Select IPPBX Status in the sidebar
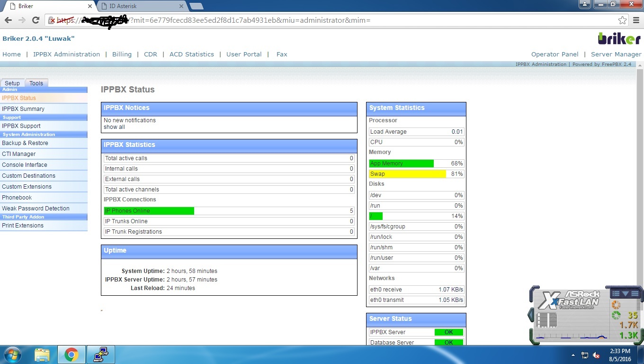This screenshot has width=644, height=364. [44, 98]
